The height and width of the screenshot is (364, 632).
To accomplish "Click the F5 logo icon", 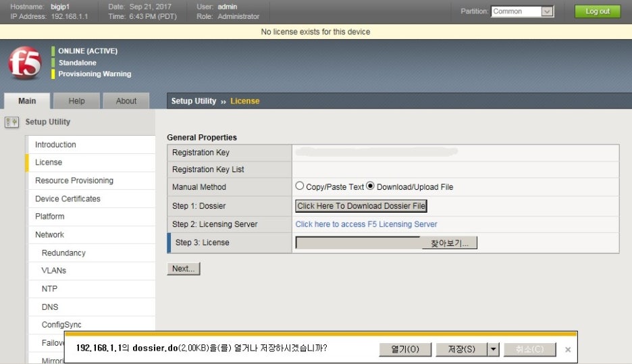I will point(25,64).
